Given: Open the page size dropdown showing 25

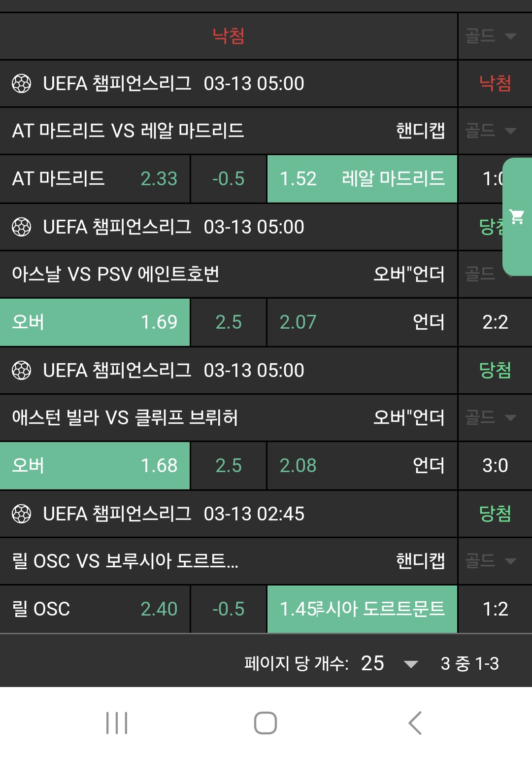Looking at the screenshot, I should (x=389, y=663).
